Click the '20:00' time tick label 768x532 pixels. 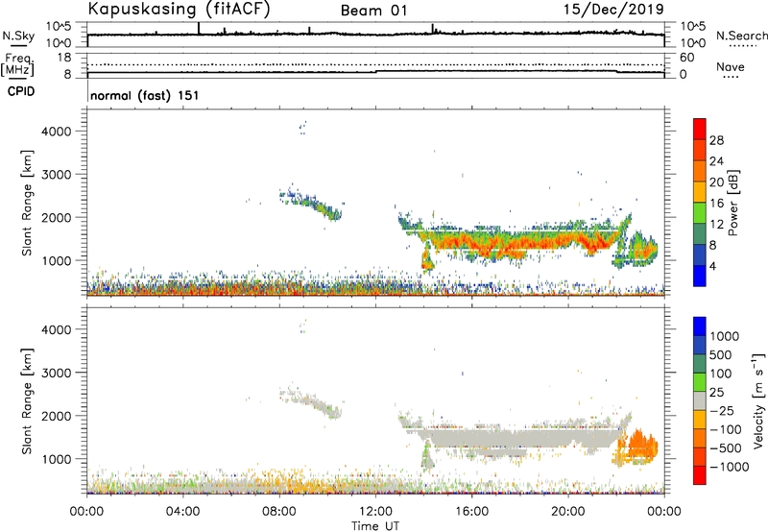click(x=568, y=512)
